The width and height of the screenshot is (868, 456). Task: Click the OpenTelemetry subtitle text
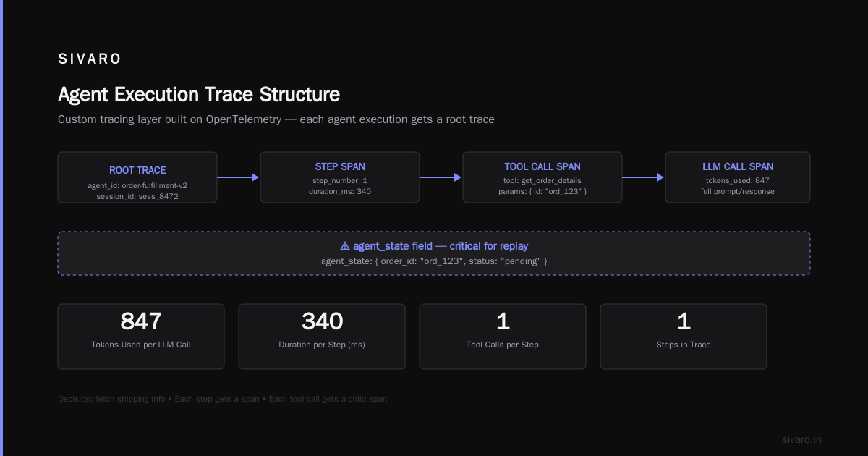(x=276, y=119)
